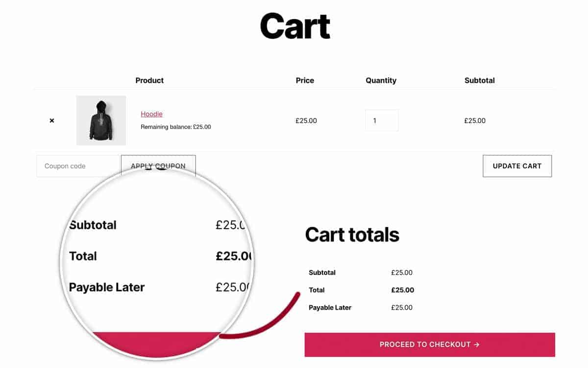Open the Hoodie product link
This screenshot has height=368, width=588.
[151, 114]
